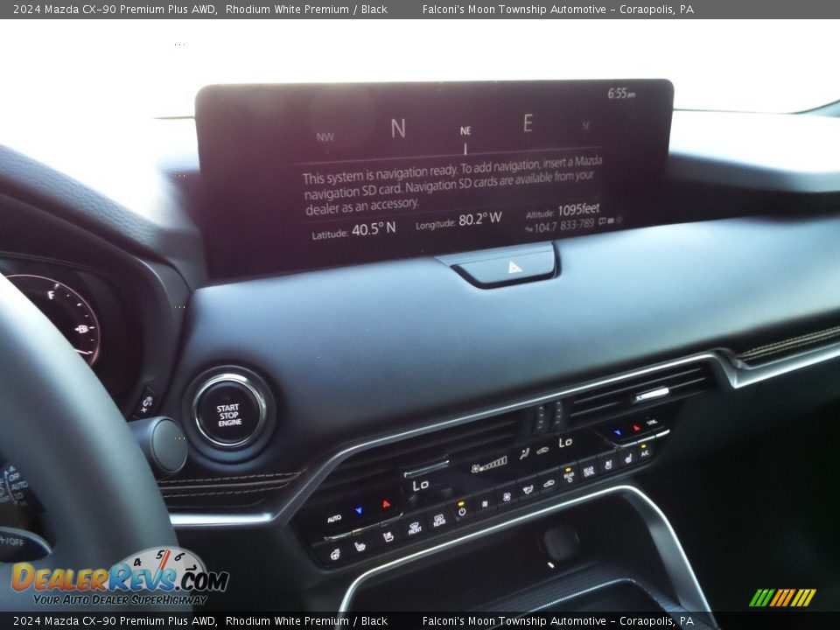Lower driver temperature with blue arrow

click(359, 510)
